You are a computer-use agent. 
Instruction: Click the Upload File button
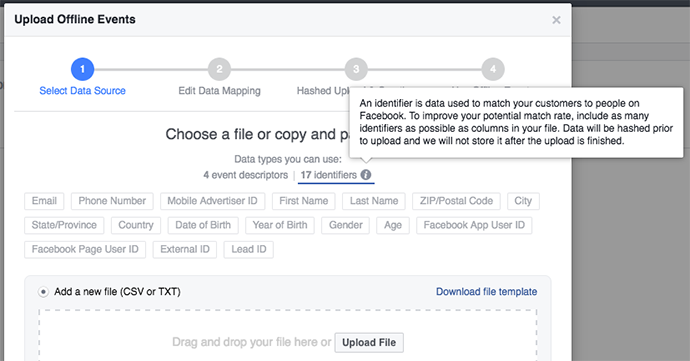pyautogui.click(x=369, y=343)
